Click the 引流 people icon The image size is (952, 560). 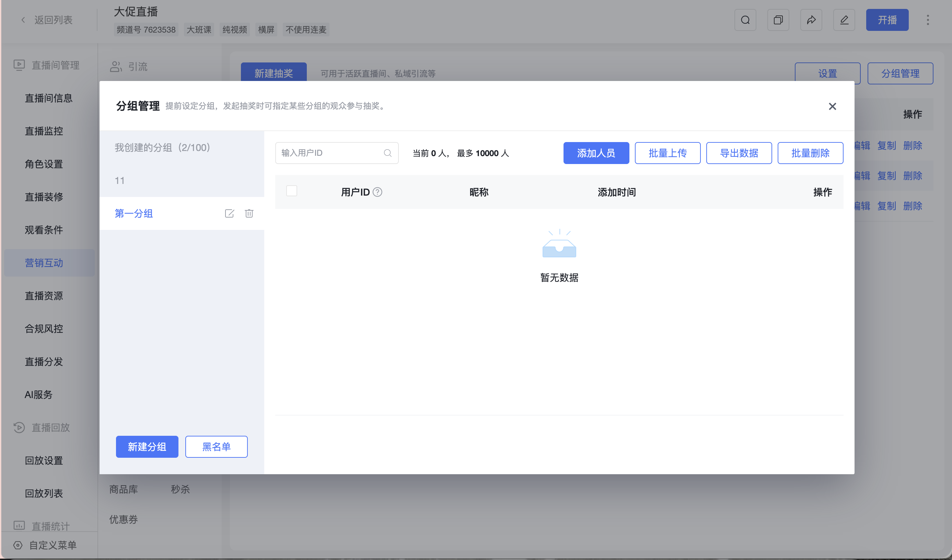tap(116, 67)
